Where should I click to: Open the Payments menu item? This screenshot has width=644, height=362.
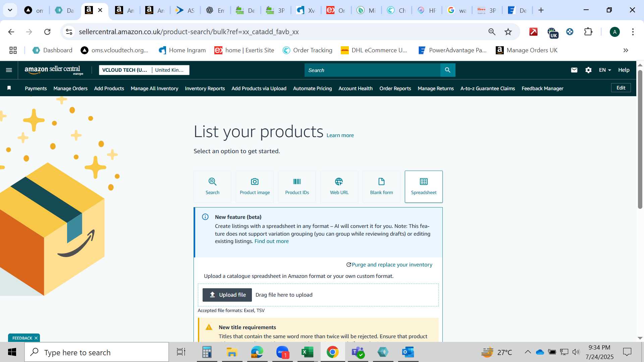click(x=36, y=88)
